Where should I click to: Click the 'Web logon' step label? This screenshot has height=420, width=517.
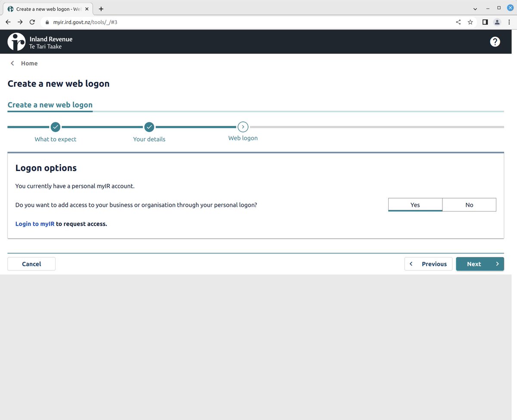[x=243, y=138]
